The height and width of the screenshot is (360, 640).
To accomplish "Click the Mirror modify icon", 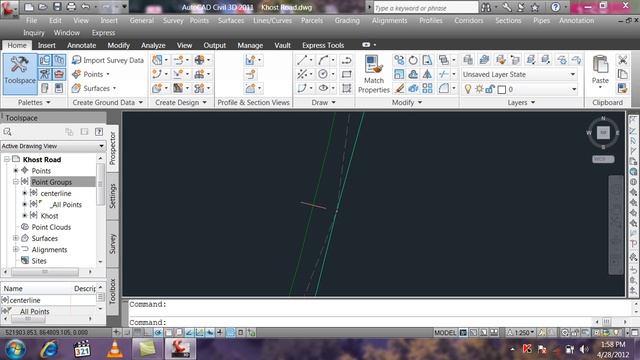I will 427,74.
